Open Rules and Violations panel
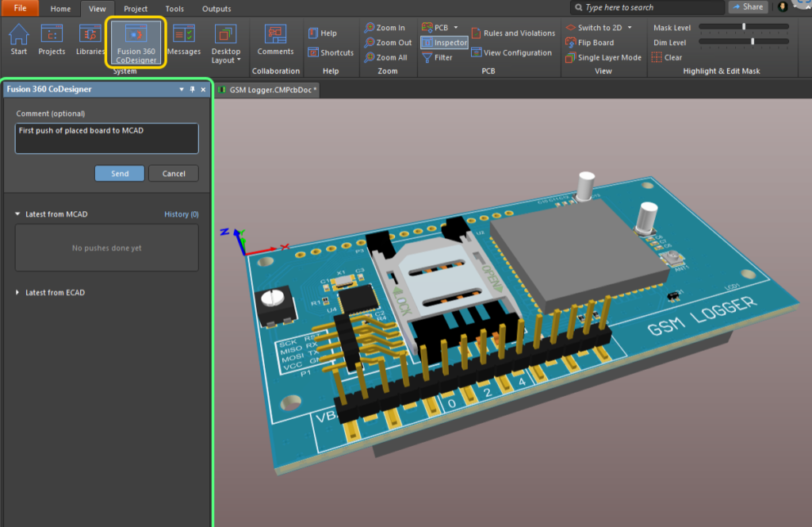The height and width of the screenshot is (527, 812). pyautogui.click(x=513, y=33)
